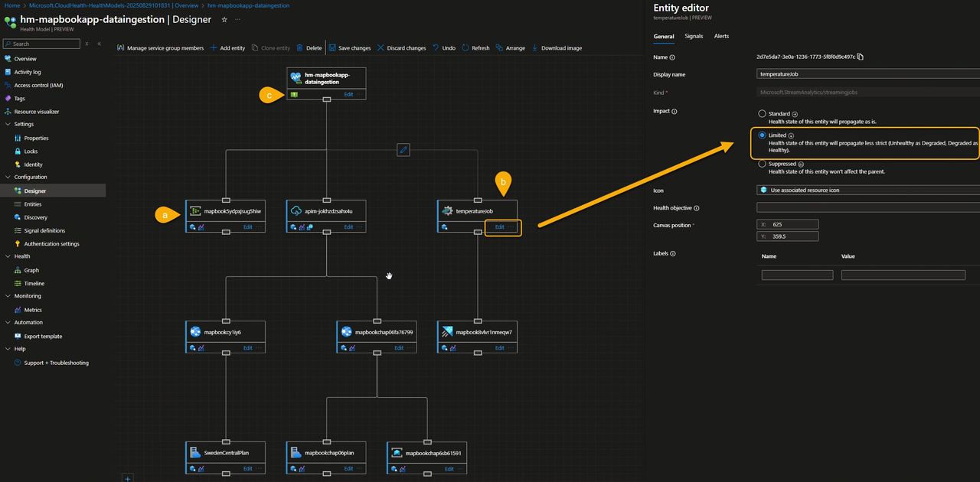Click the Refresh icon in the designer toolbar
The width and height of the screenshot is (980, 482).
click(x=465, y=47)
